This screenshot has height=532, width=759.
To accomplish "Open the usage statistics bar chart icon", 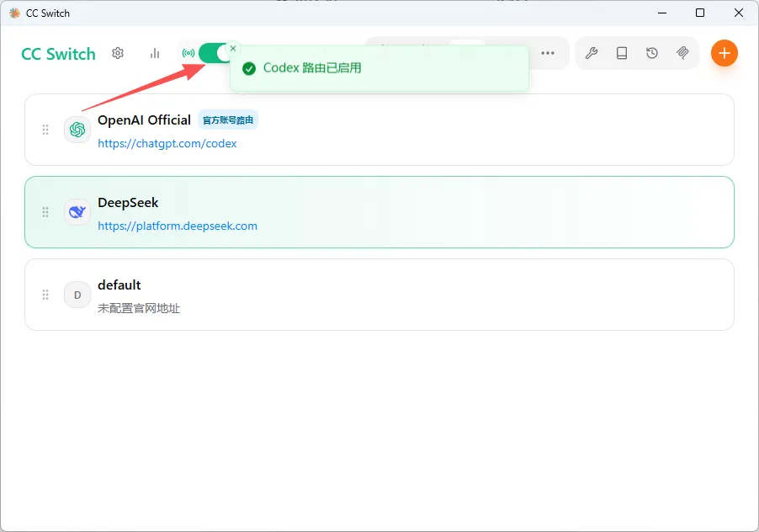I will [155, 53].
